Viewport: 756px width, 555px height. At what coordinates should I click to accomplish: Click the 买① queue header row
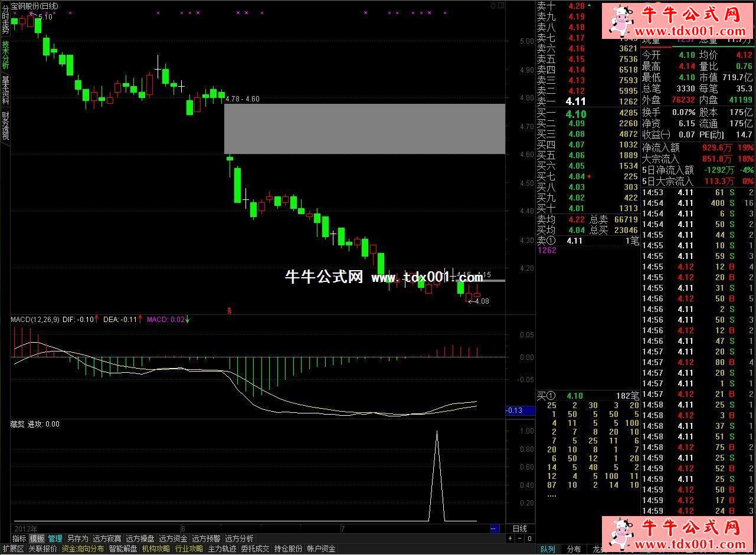[x=588, y=395]
